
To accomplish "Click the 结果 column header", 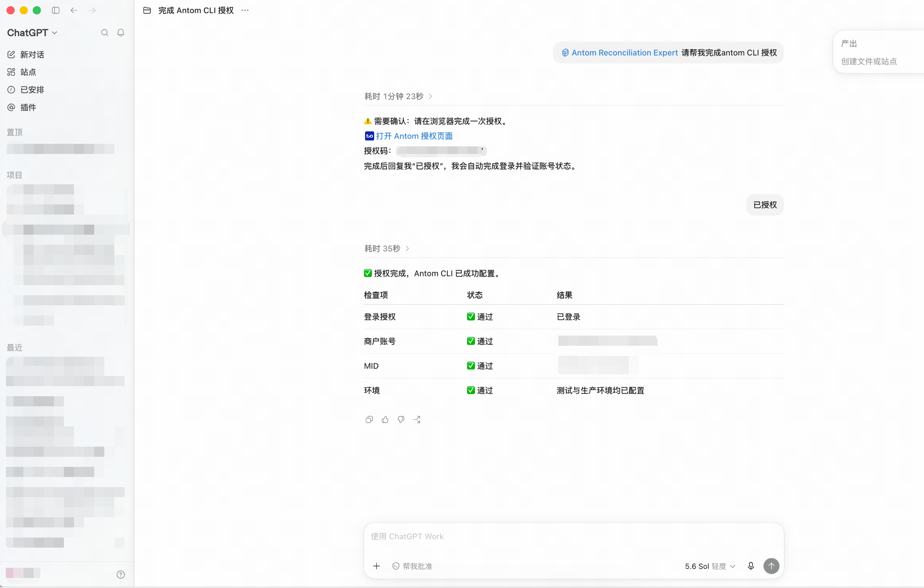I will (x=565, y=295).
